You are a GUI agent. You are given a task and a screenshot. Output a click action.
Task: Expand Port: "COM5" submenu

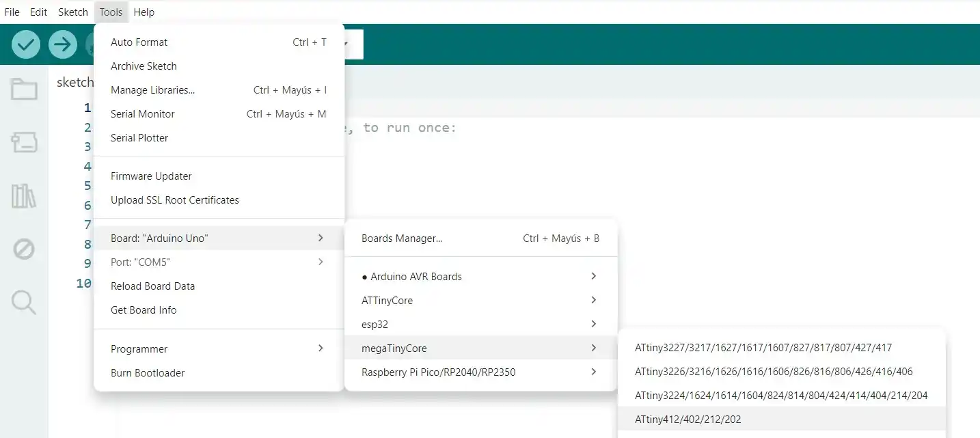(219, 262)
